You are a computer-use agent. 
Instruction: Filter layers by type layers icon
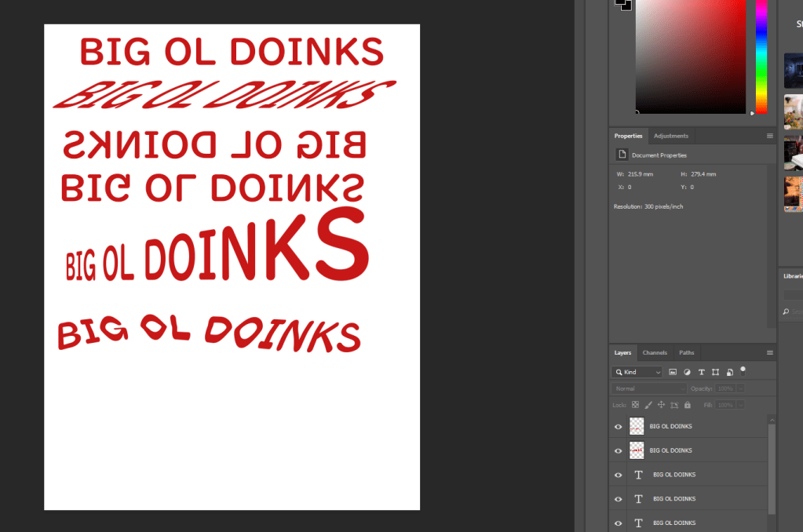point(701,372)
